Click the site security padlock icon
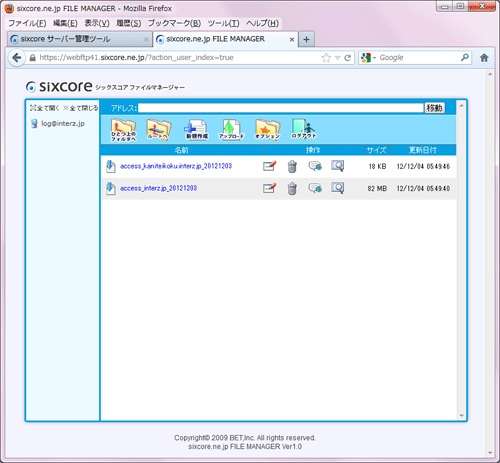500x463 pixels. pos(32,58)
